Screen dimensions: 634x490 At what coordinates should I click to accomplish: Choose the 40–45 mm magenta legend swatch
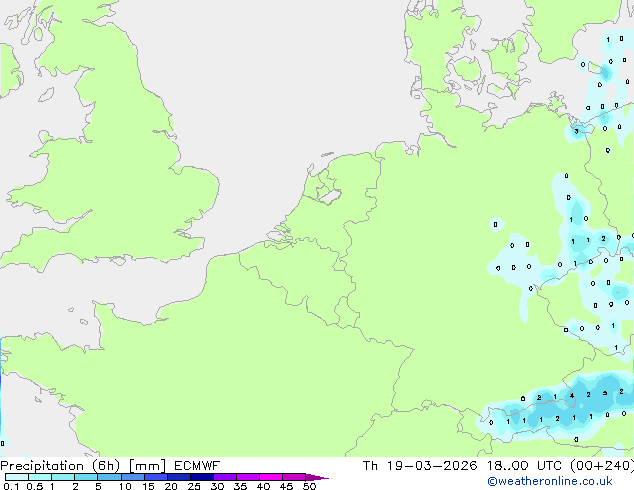pos(271,477)
